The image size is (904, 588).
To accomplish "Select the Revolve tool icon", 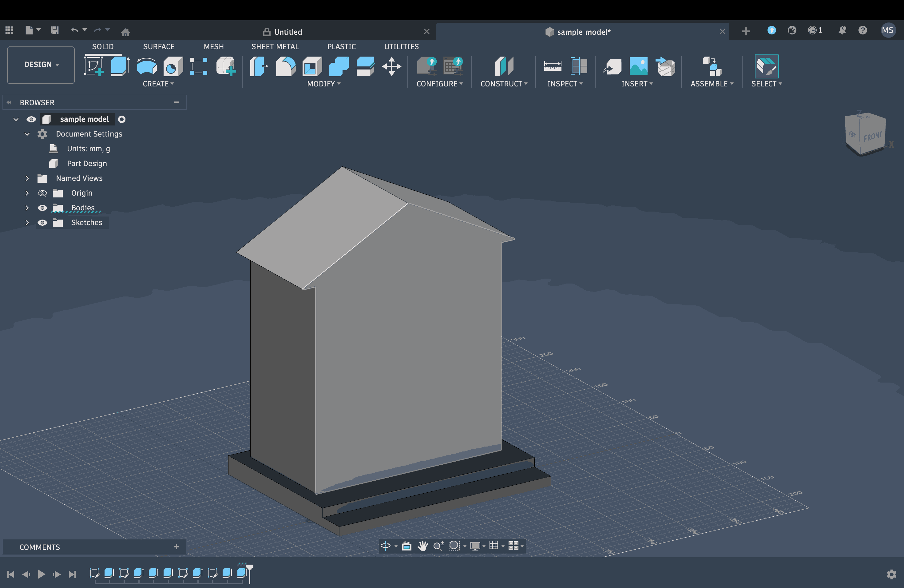I will pos(147,66).
